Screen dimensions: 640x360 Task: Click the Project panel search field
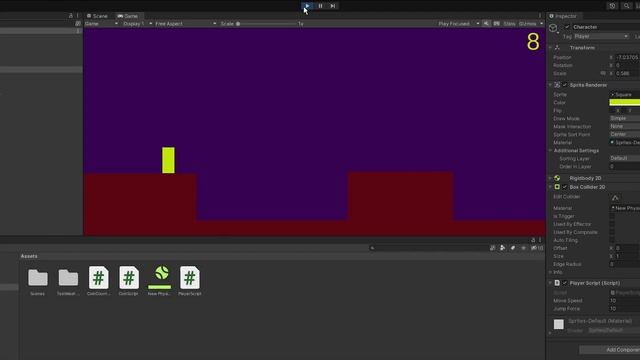pyautogui.click(x=428, y=248)
